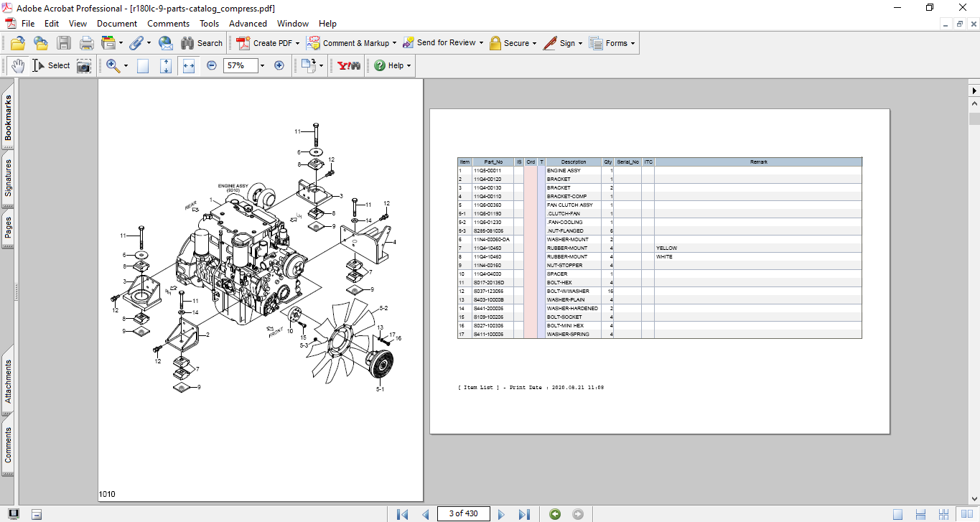
Task: Click the green Previous View arrow
Action: (555, 514)
